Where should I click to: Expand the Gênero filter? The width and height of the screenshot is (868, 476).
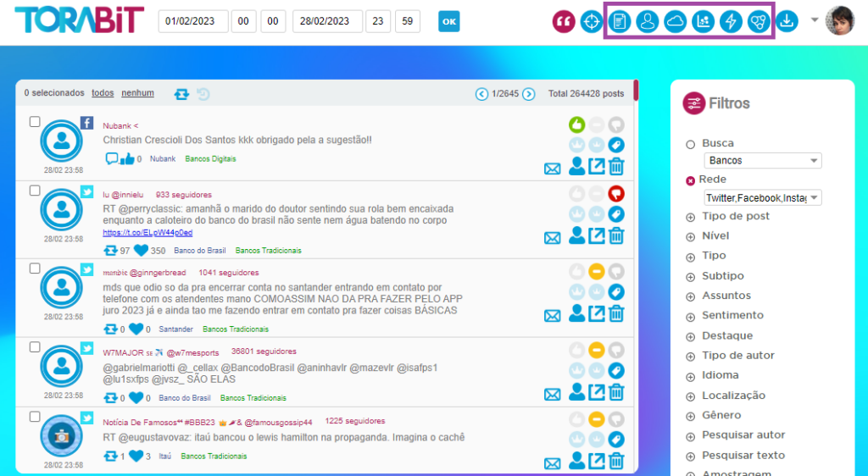tap(690, 417)
